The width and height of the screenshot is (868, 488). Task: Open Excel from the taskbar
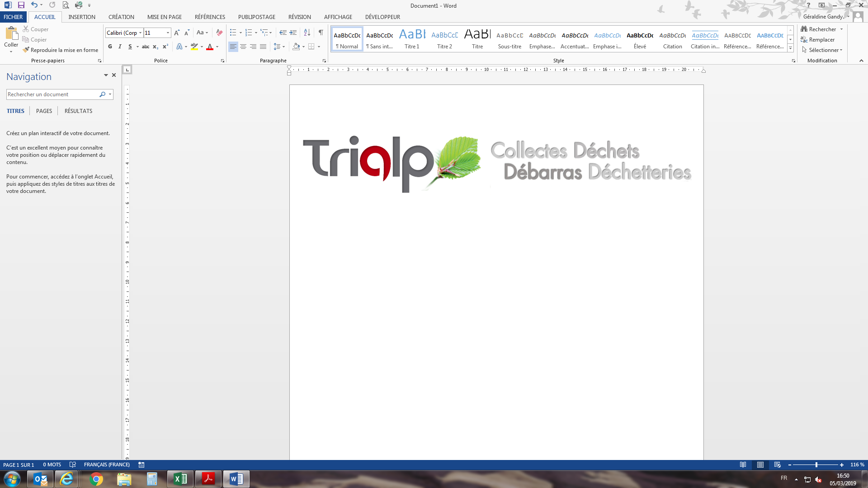click(x=180, y=479)
